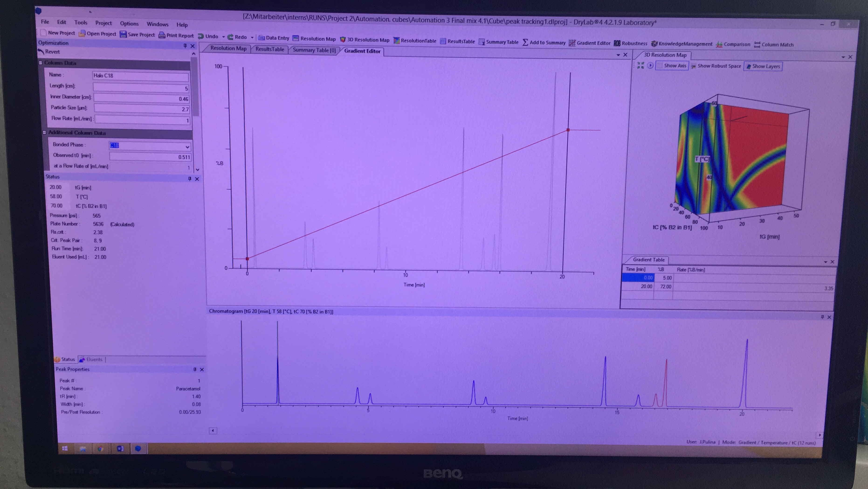Screen dimensions: 868x489
Task: Click the play rotation icon in 3D map toolbar
Action: coord(650,65)
